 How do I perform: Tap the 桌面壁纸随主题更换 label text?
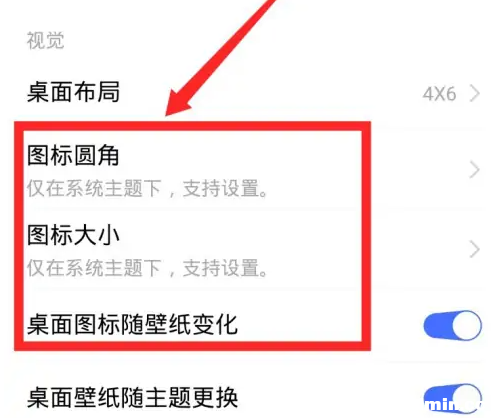click(132, 397)
